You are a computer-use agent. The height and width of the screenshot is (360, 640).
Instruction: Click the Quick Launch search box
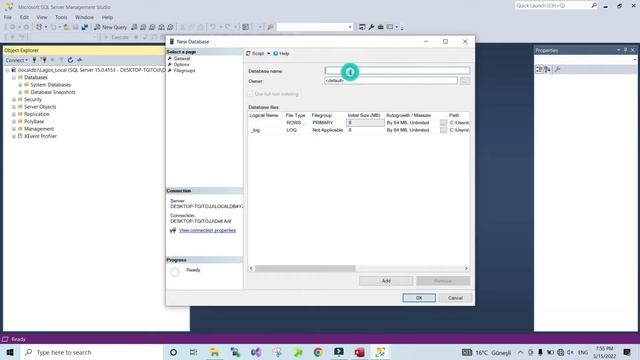(553, 6)
